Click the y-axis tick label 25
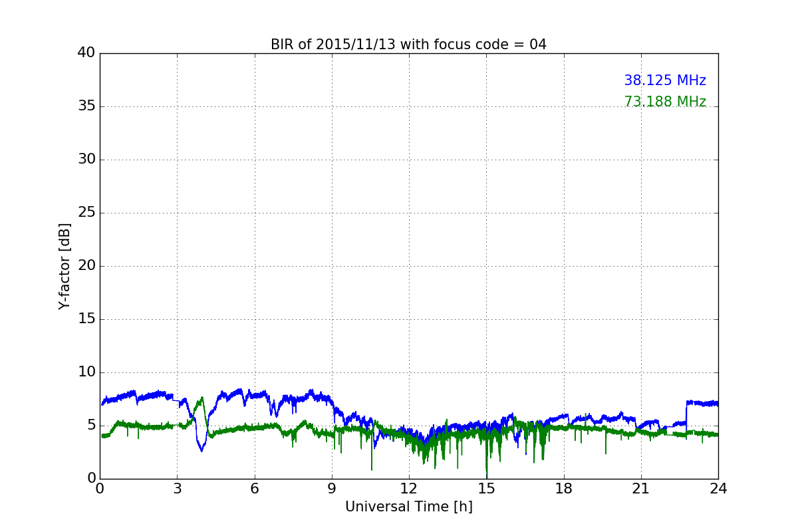The width and height of the screenshot is (798, 532). point(86,213)
